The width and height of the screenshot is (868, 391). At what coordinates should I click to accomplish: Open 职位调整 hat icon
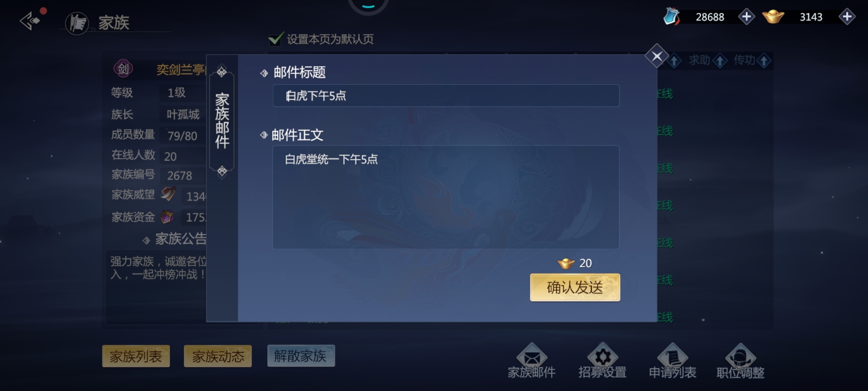coord(740,357)
